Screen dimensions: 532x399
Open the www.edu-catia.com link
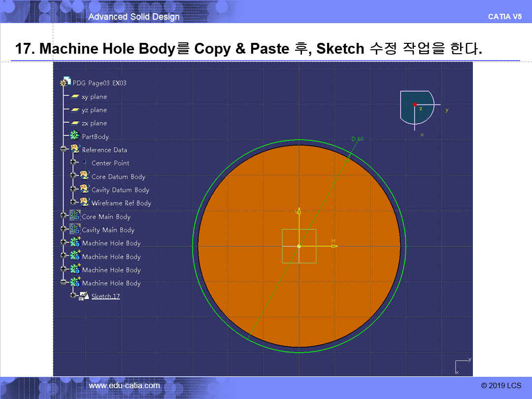pos(124,386)
